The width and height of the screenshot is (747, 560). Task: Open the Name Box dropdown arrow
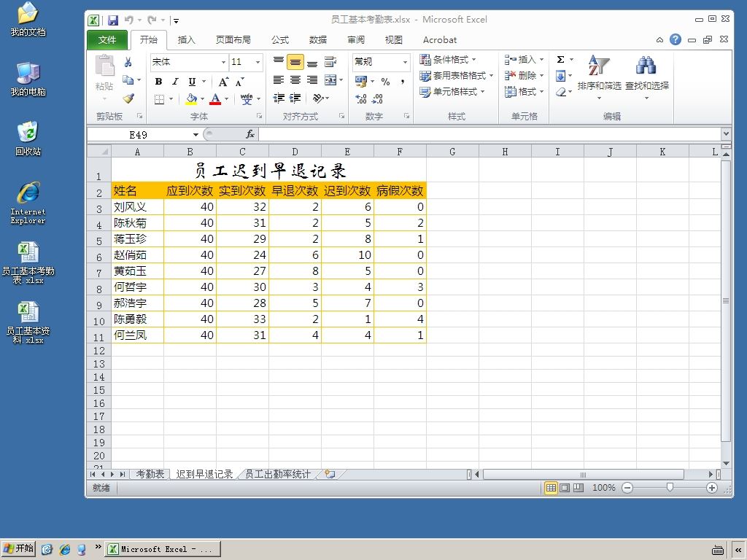point(196,135)
